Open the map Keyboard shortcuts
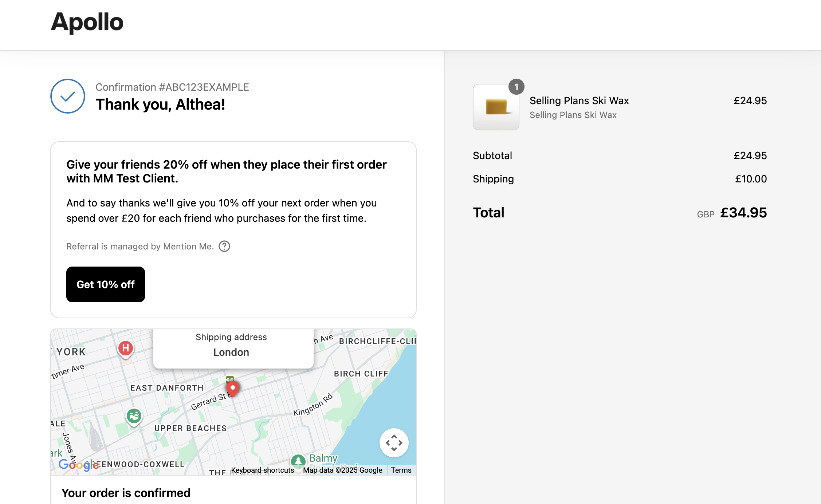This screenshot has width=821, height=504. tap(262, 470)
